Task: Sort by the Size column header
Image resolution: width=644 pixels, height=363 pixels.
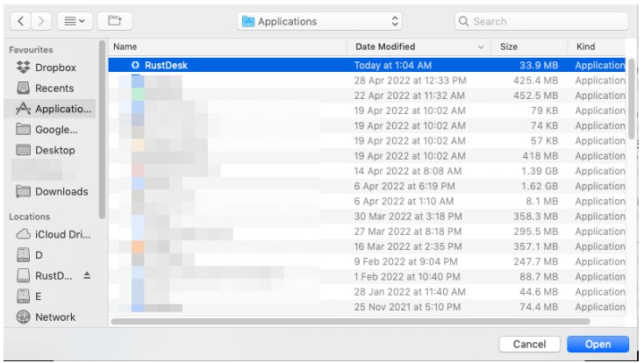Action: (x=529, y=46)
